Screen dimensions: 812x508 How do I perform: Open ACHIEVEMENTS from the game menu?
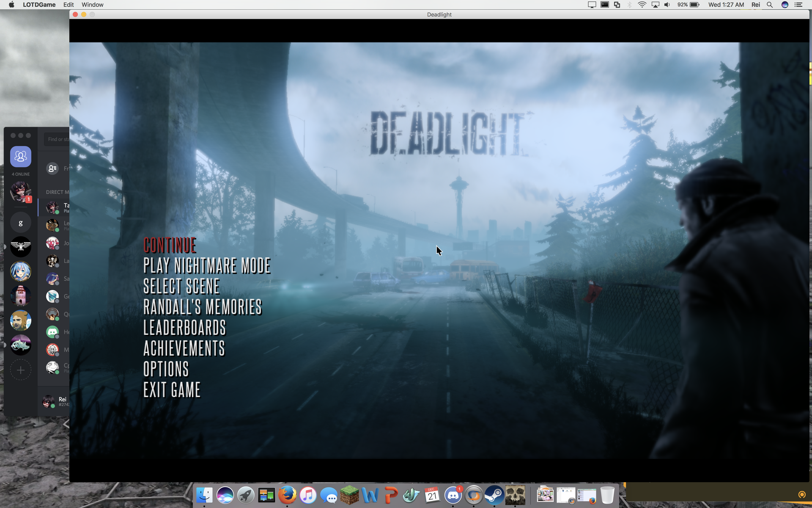(184, 348)
